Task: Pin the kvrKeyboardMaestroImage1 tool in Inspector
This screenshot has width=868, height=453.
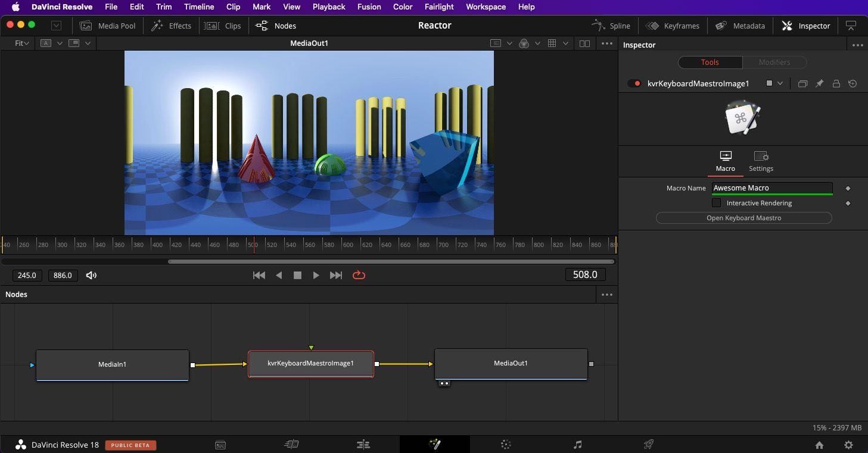Action: pos(819,84)
